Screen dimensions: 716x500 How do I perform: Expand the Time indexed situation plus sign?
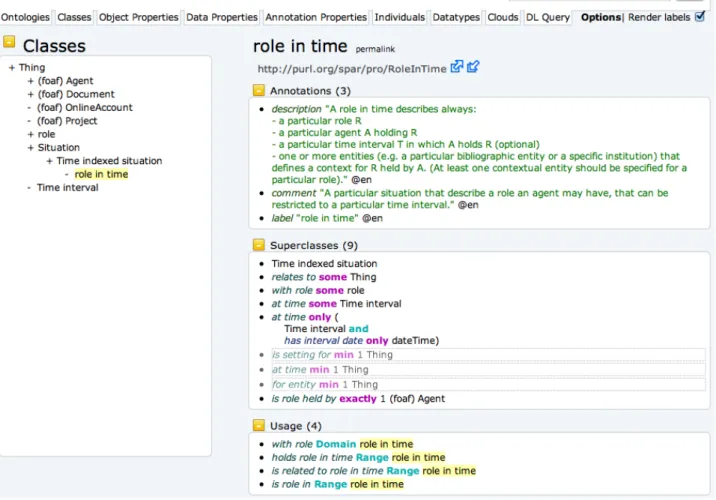pos(49,161)
